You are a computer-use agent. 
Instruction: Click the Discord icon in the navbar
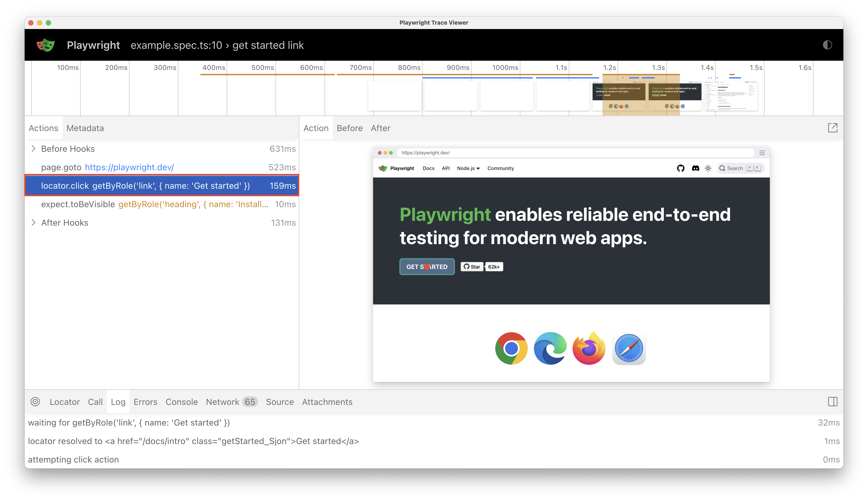(696, 168)
